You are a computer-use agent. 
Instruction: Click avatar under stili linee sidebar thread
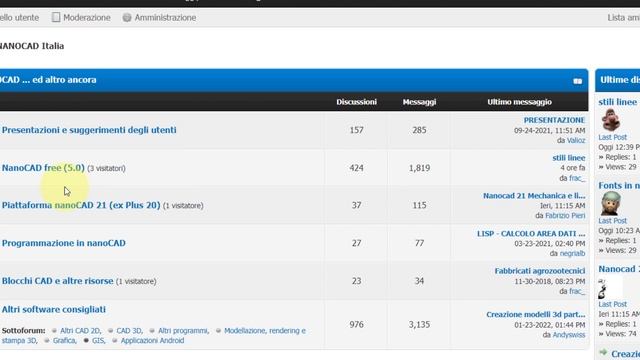tap(611, 120)
